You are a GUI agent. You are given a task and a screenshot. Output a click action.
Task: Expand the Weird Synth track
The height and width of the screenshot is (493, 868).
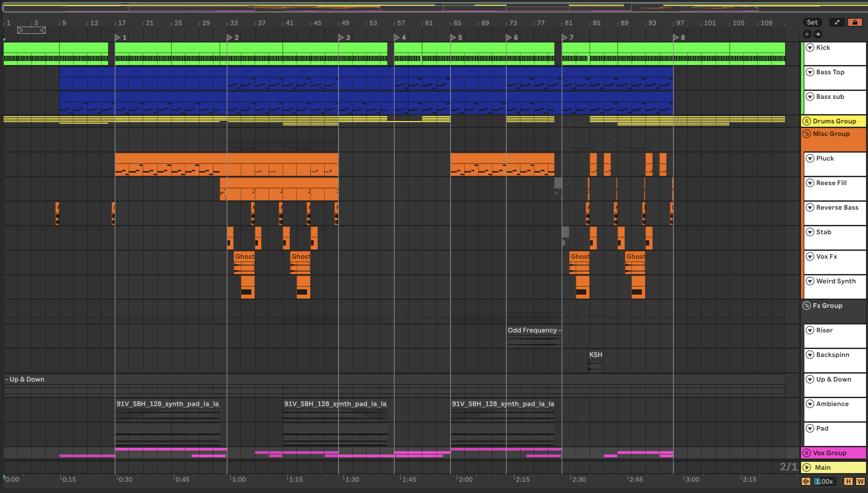click(810, 281)
